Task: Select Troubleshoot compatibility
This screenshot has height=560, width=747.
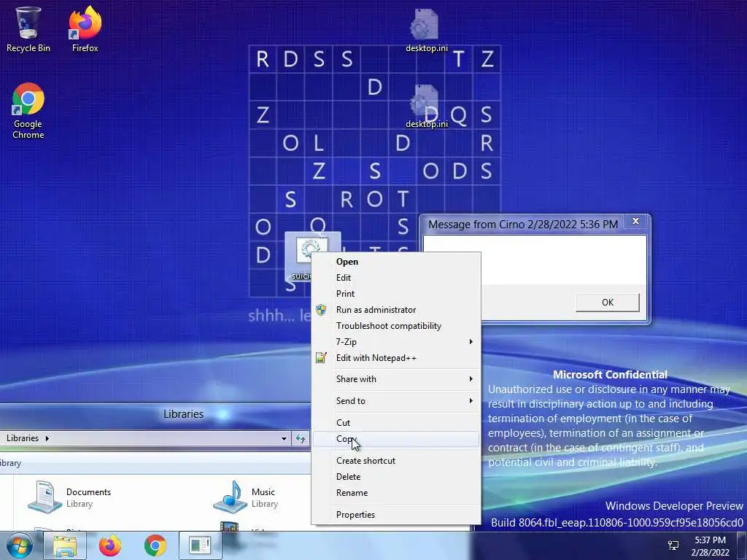Action: tap(395, 326)
